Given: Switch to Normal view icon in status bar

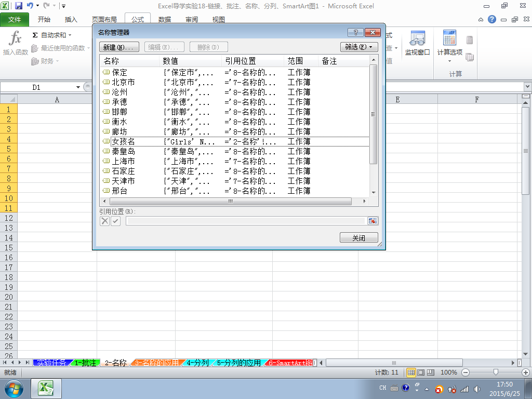Looking at the screenshot, I should click(x=411, y=373).
